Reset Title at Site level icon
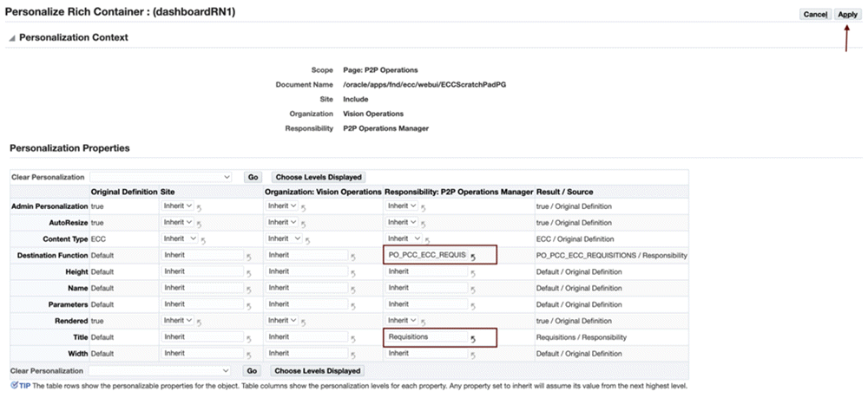Image resolution: width=868 pixels, height=398 pixels. point(249,339)
